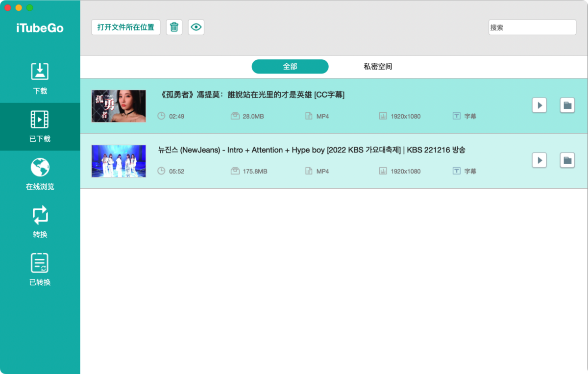Open folder for the NewJeans video

click(567, 160)
